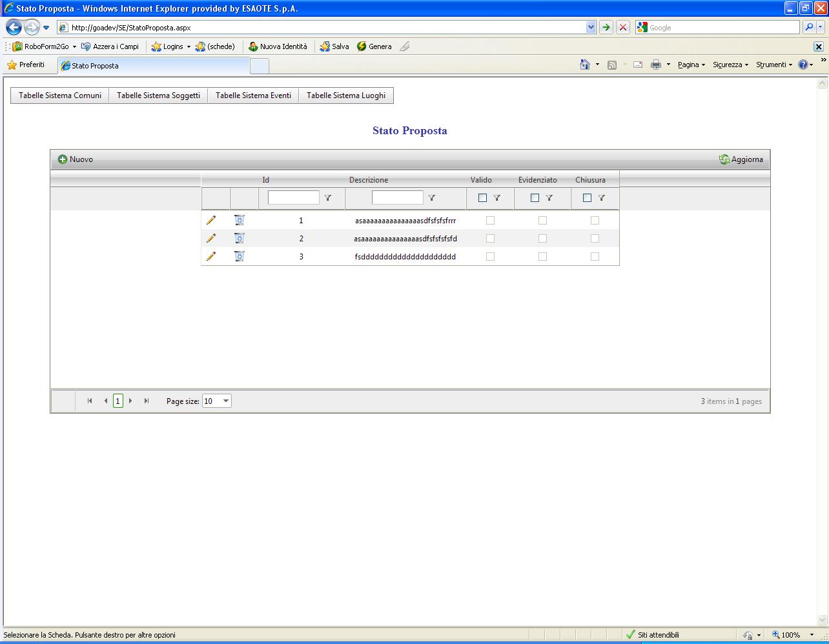Screen dimensions: 829x644
Task: Delete row 2 via trash icon
Action: [x=239, y=238]
